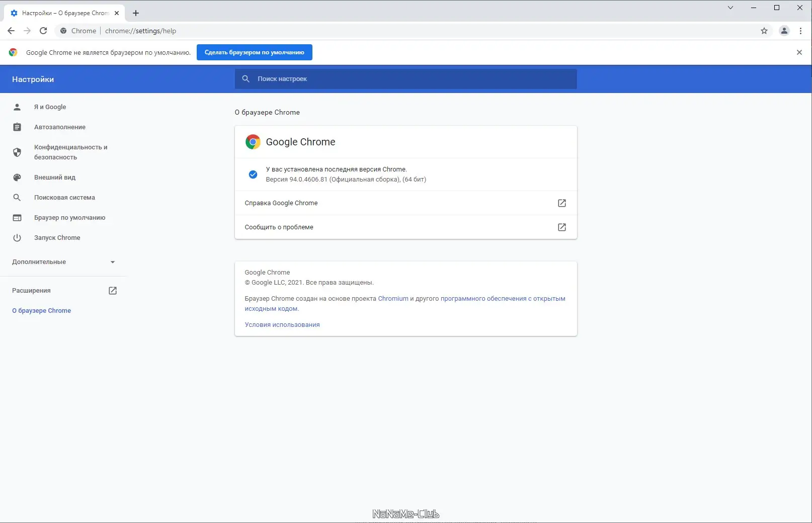Click the Дополнительные label in sidebar
Viewport: 812px width, 523px height.
tap(39, 262)
